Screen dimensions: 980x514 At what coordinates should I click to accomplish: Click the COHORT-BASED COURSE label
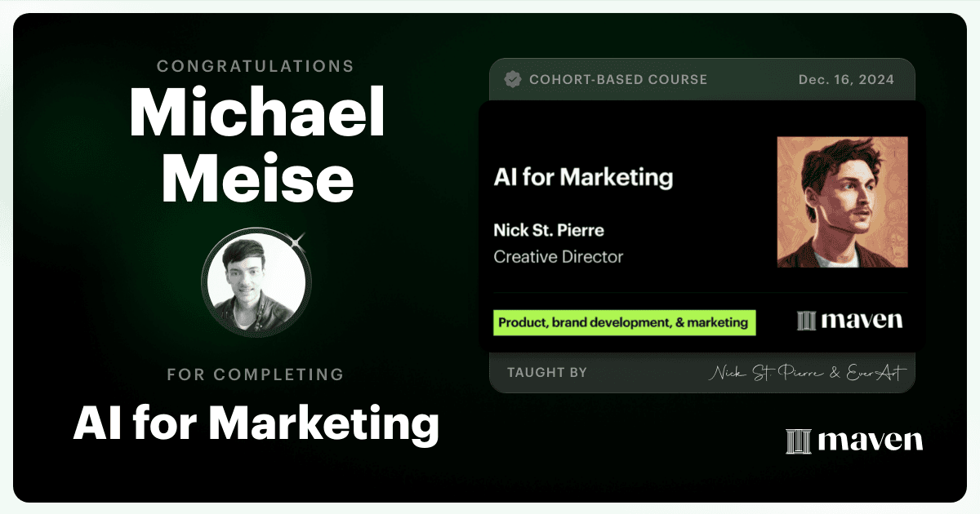tap(618, 80)
